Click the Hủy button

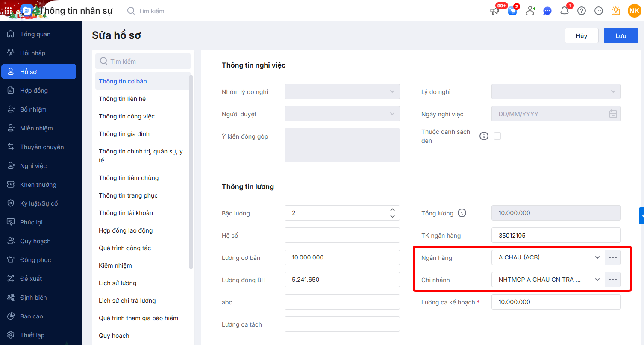point(581,36)
